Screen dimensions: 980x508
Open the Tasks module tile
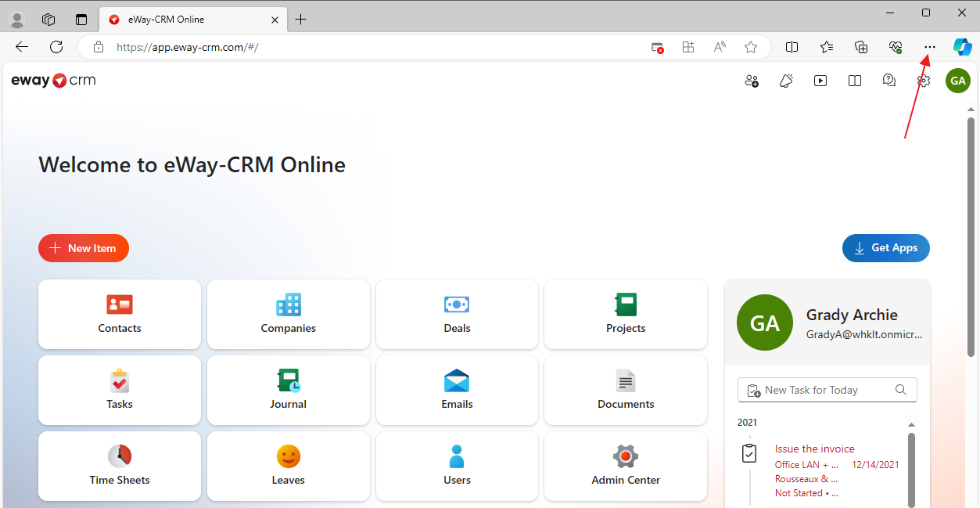(x=120, y=391)
